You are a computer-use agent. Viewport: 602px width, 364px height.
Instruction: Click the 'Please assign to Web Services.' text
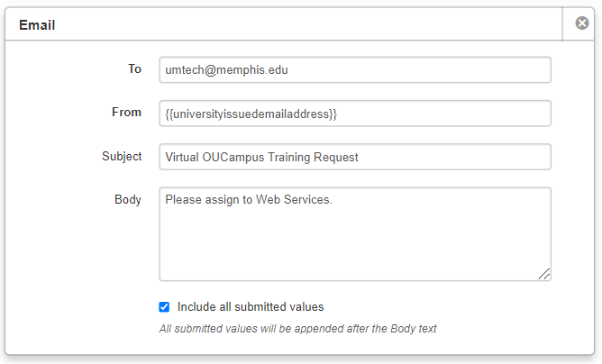coord(249,199)
